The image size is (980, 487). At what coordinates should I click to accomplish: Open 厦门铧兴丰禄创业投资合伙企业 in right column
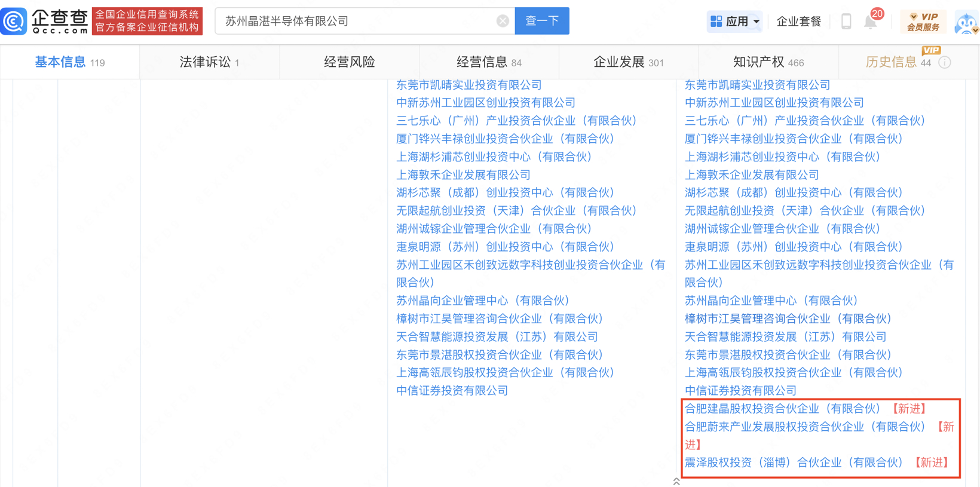click(x=794, y=139)
